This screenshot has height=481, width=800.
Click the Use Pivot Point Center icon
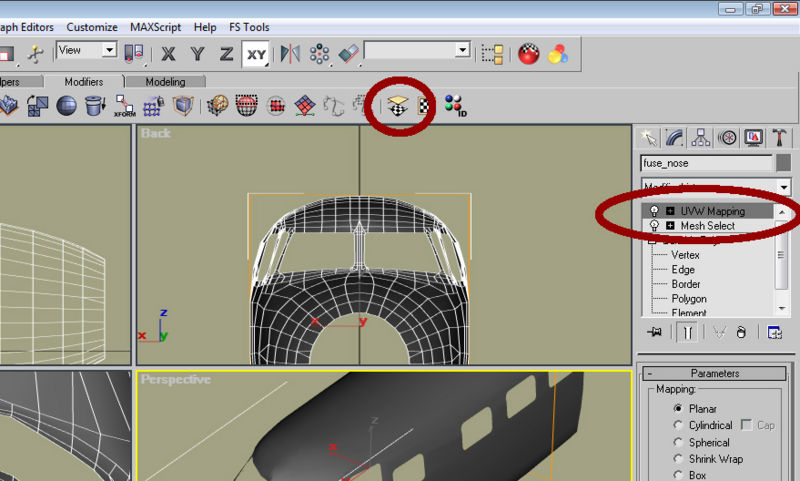pos(134,54)
